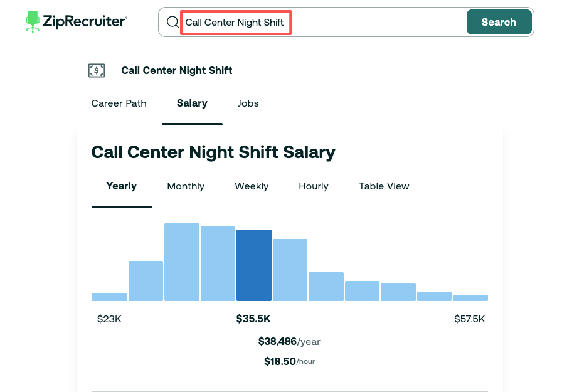Viewport: 562px width, 392px height.
Task: Select the dark blue median salary bar
Action: (253, 263)
